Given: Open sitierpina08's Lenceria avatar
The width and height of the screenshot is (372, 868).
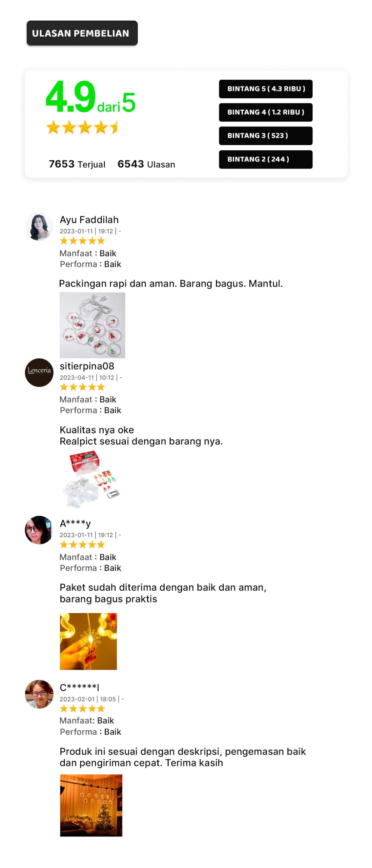Looking at the screenshot, I should (x=39, y=372).
